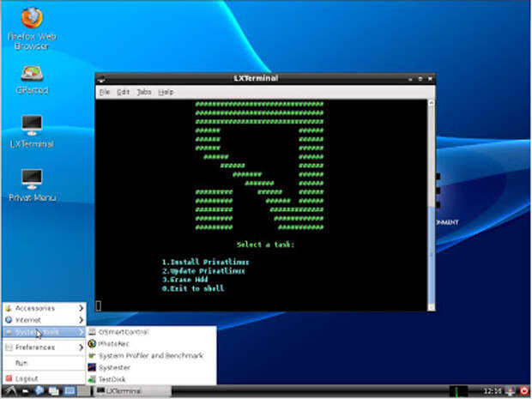532x399 pixels.
Task: Click the terminal text 'Install Privatlinux'
Action: pos(209,262)
